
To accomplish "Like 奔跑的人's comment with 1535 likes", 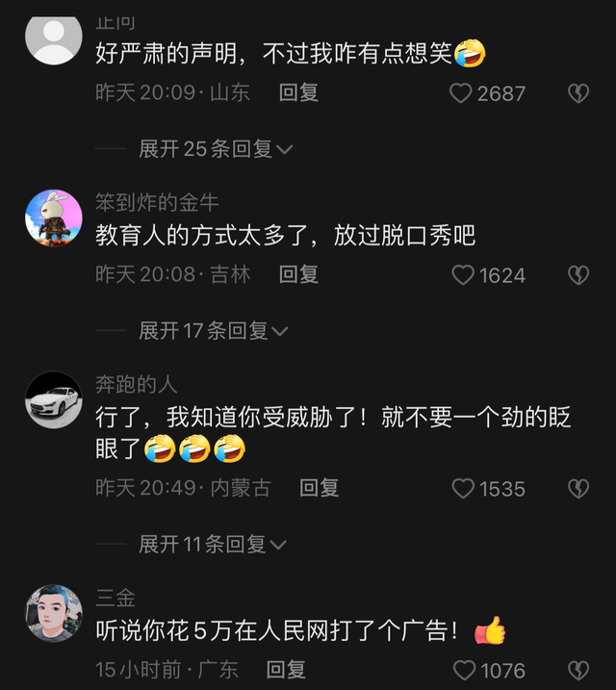I will (x=463, y=489).
